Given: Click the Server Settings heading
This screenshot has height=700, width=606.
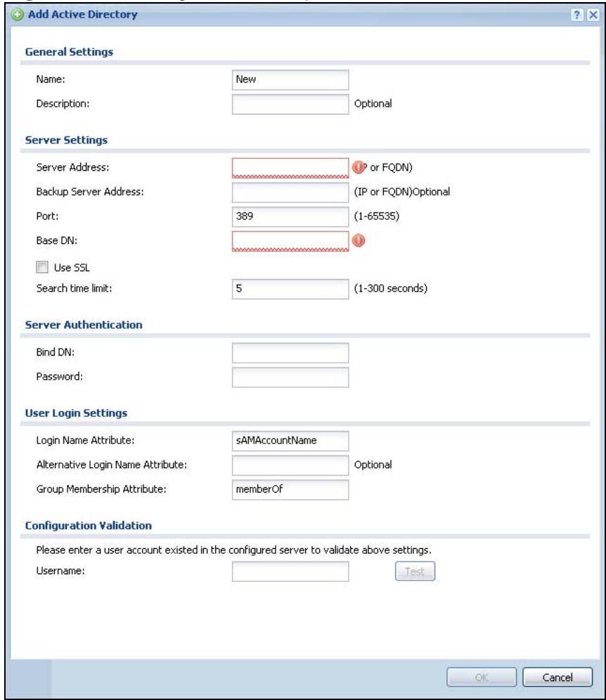Looking at the screenshot, I should [67, 140].
